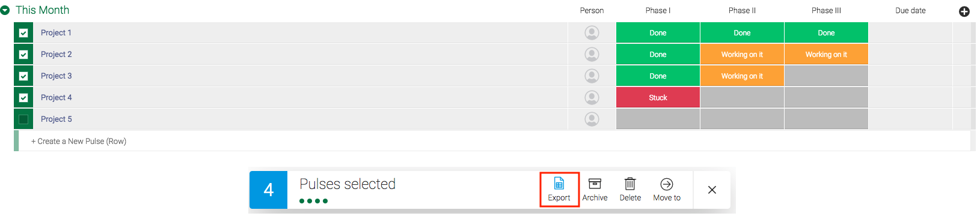Delete the selected pulses
Screen dimensions: 980x216
(x=630, y=190)
